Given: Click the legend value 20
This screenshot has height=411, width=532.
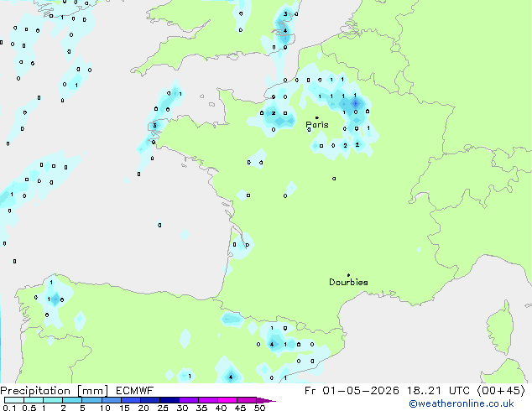Looking at the screenshot, I should coord(143,408).
